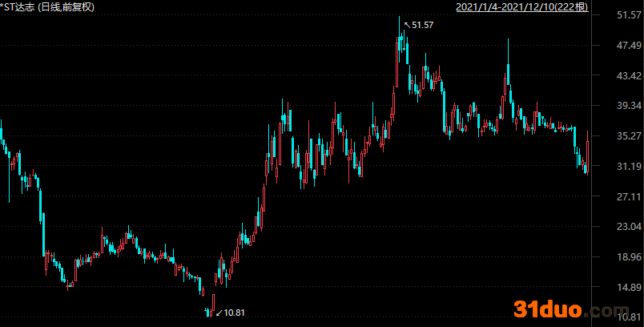Click the arrow beside the 51.57 high marker
The width and height of the screenshot is (644, 327).
pyautogui.click(x=407, y=25)
